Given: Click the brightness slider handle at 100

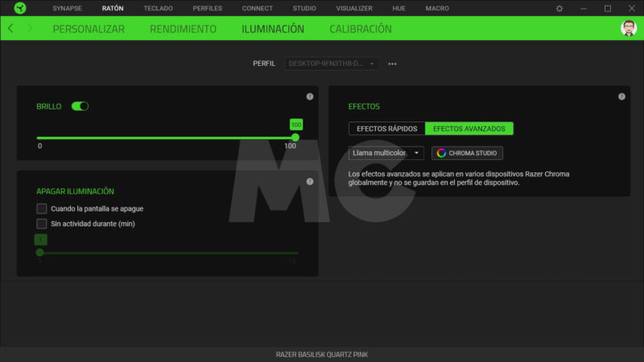Looking at the screenshot, I should click(x=295, y=138).
